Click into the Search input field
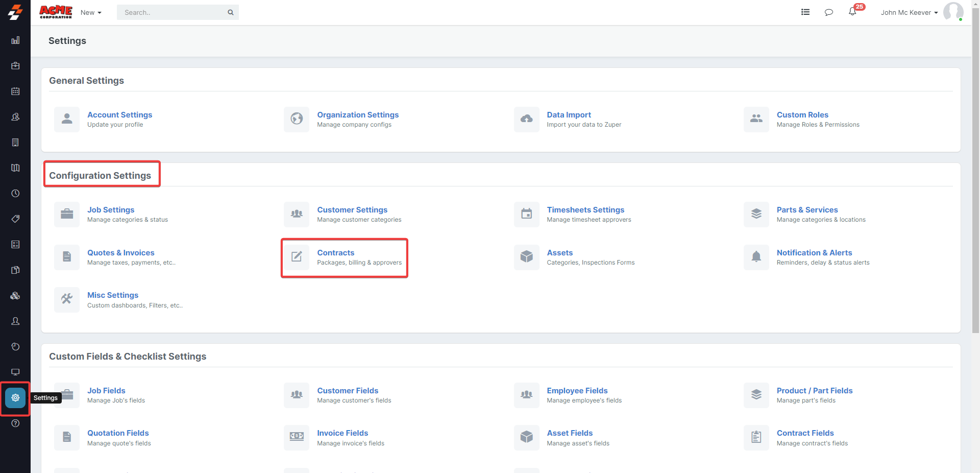Image resolution: width=980 pixels, height=473 pixels. click(x=171, y=12)
